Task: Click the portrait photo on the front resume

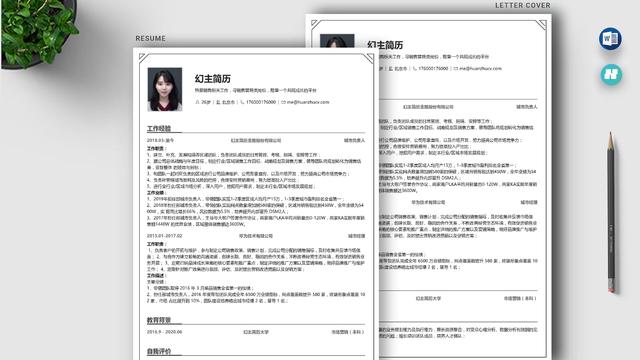Action: 164,89
